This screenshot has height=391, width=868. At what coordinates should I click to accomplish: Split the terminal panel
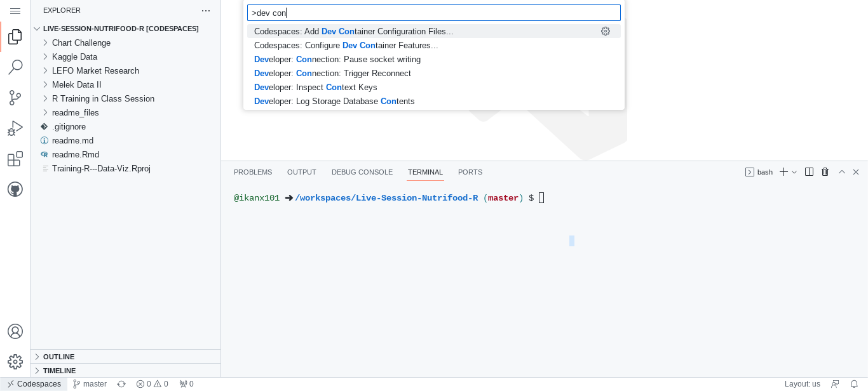[x=809, y=172]
